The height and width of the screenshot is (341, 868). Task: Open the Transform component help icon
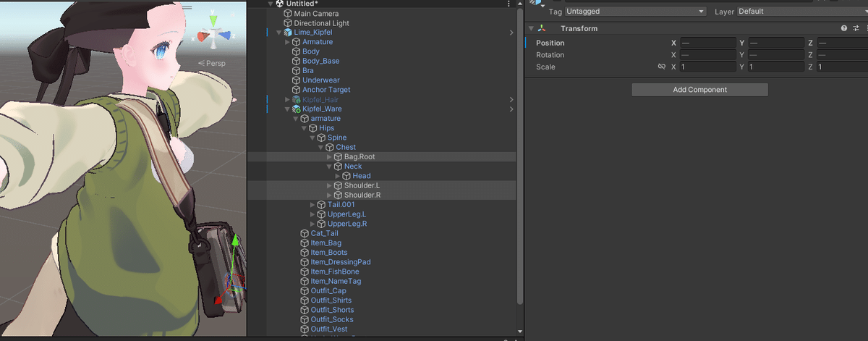tap(843, 28)
